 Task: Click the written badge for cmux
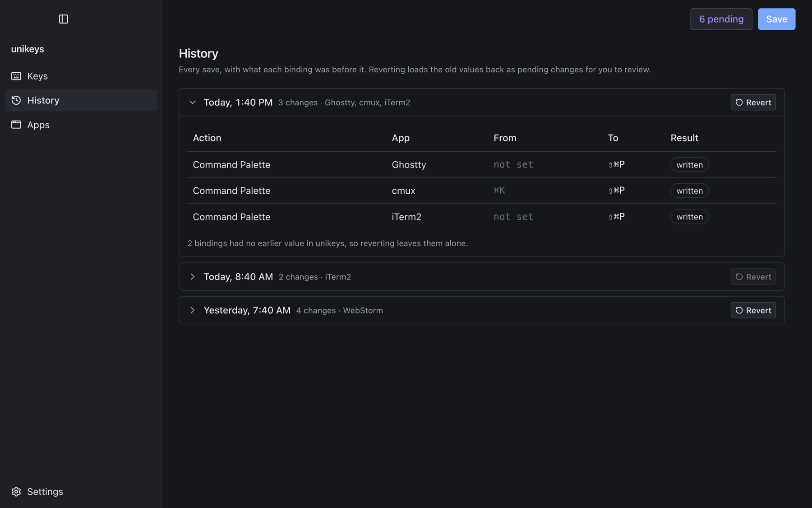[689, 191]
